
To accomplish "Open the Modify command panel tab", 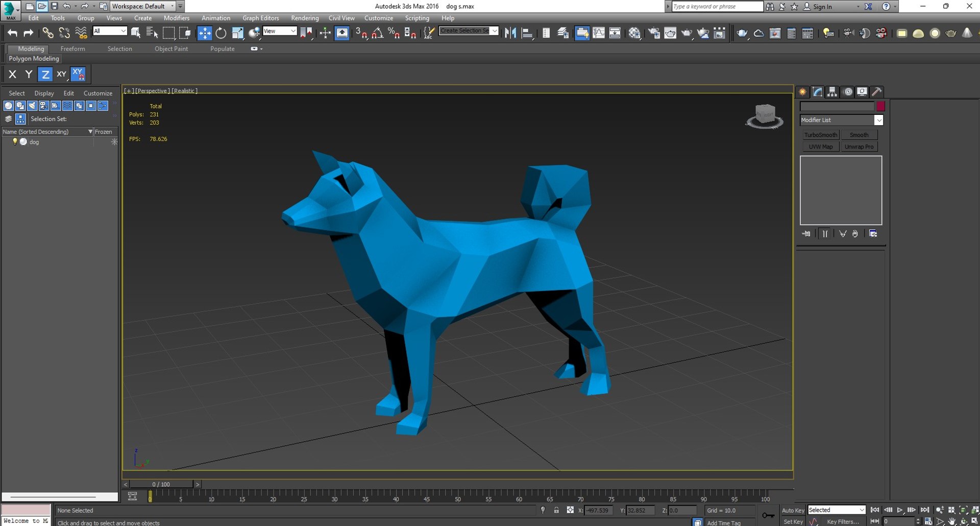I will (818, 92).
